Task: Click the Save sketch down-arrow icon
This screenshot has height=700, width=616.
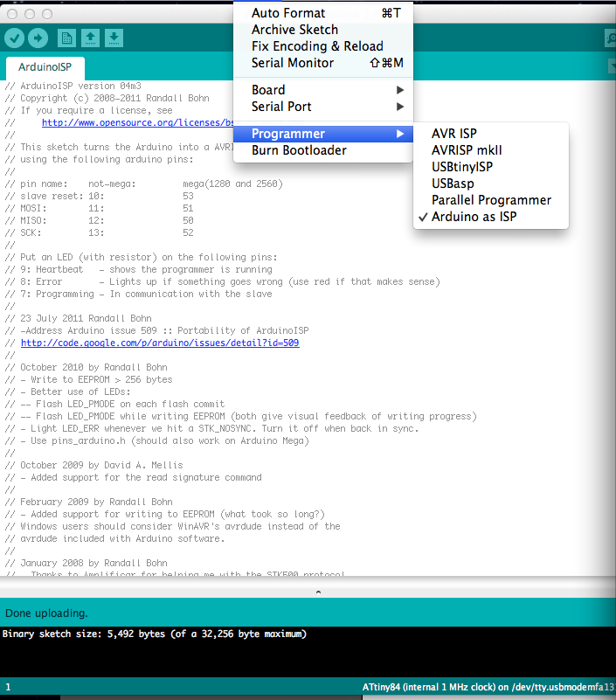Action: [x=114, y=38]
